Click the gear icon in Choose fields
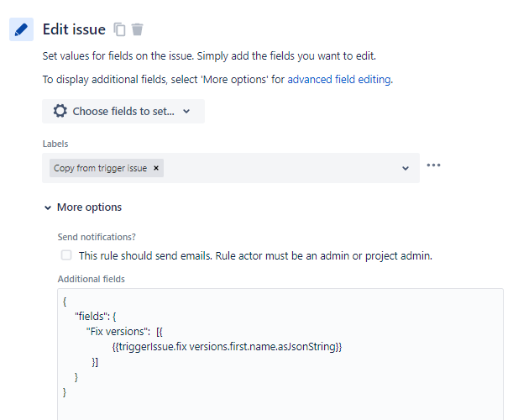Screen dimensions: 513x420 point(60,111)
